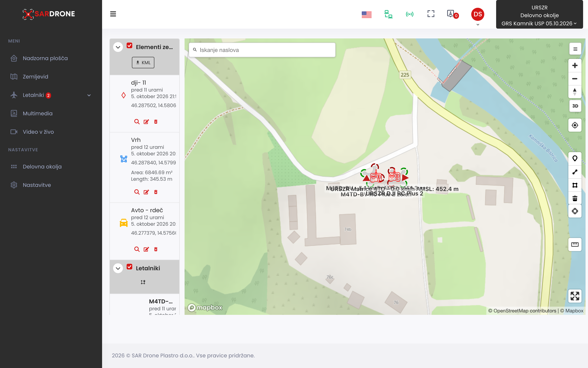The height and width of the screenshot is (368, 588).
Task: Open the DS user account dropdown
Action: [478, 17]
